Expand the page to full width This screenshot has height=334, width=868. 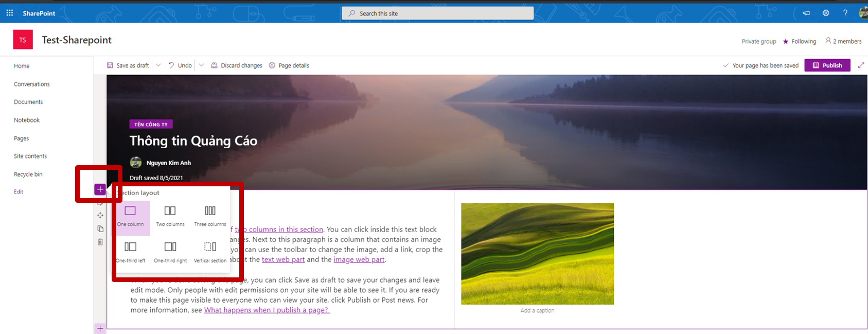(861, 65)
